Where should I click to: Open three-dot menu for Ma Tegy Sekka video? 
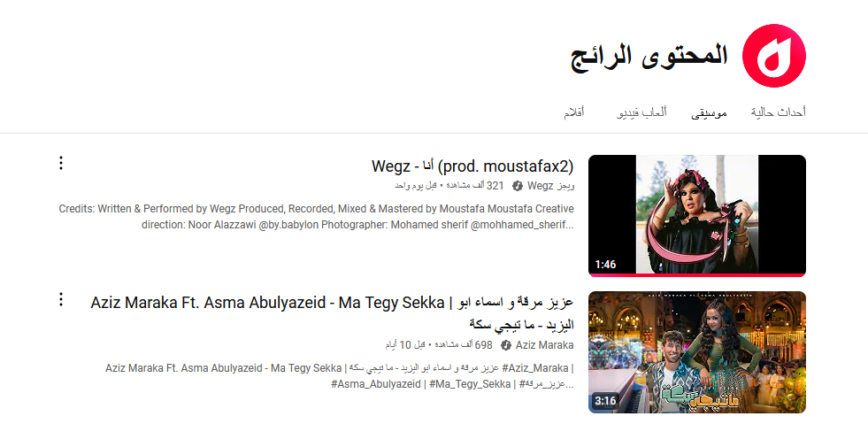pyautogui.click(x=61, y=299)
